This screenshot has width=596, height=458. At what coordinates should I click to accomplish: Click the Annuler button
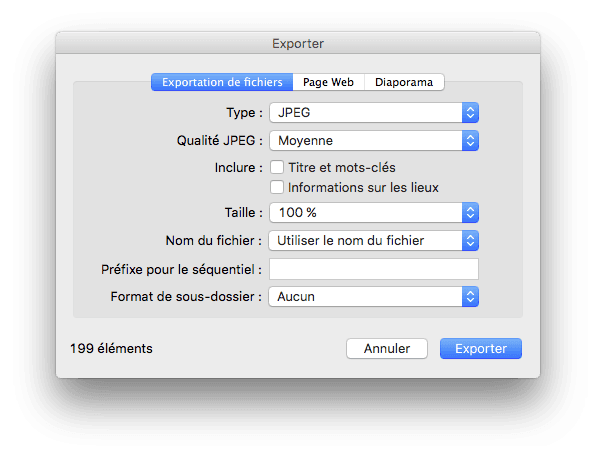coord(387,349)
